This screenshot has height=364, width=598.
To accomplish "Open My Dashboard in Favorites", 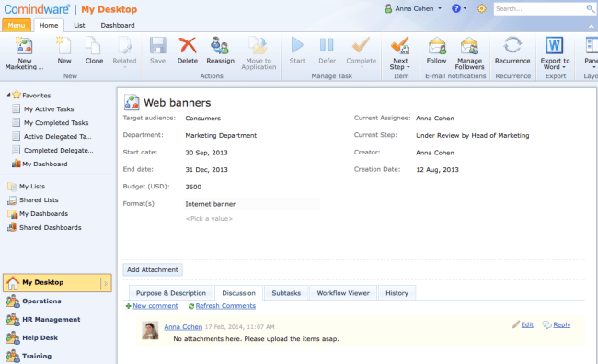I will coord(40,164).
